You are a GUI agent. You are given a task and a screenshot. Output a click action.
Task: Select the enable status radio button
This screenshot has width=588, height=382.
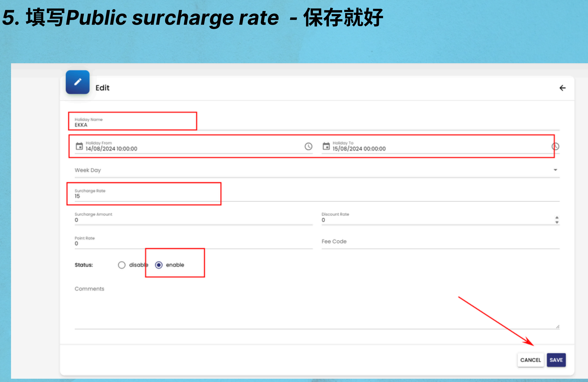point(159,265)
